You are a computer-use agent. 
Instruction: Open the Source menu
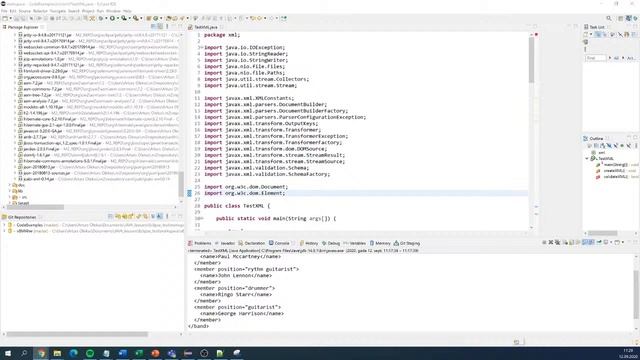[24, 11]
